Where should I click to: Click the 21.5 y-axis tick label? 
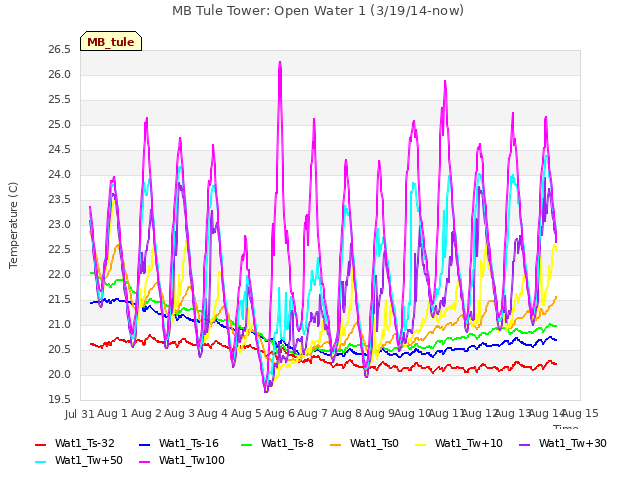click(60, 300)
